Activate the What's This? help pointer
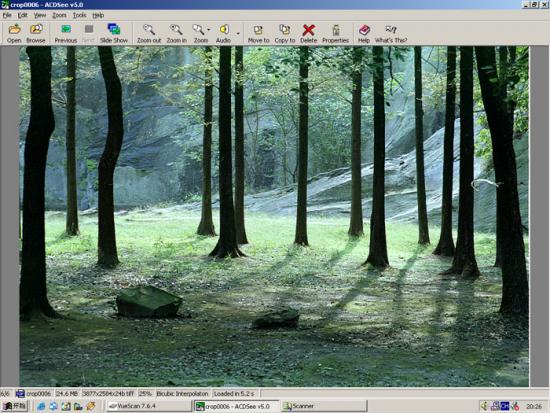 point(391,33)
